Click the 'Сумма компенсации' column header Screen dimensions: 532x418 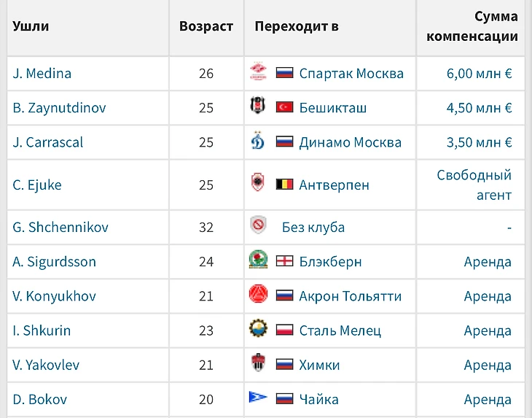tap(473, 26)
